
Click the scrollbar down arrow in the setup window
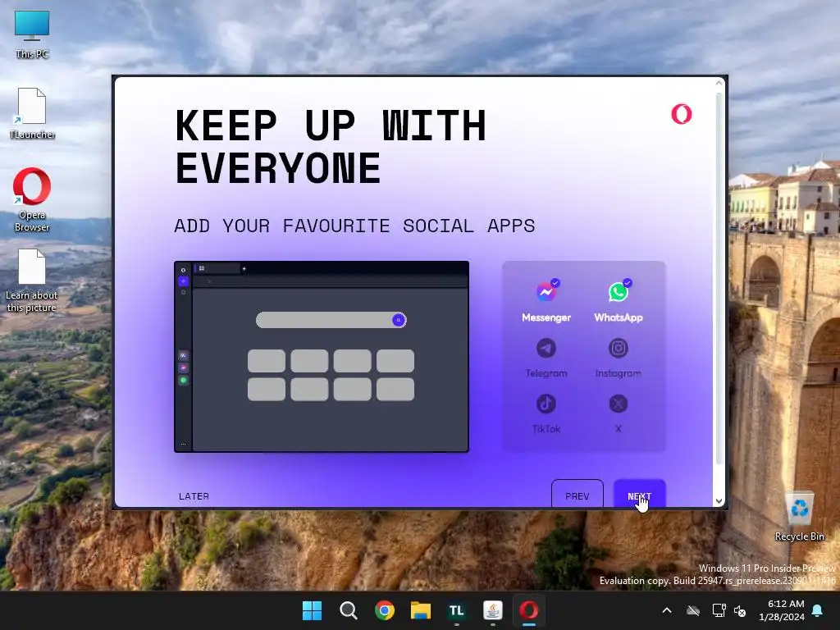point(719,501)
